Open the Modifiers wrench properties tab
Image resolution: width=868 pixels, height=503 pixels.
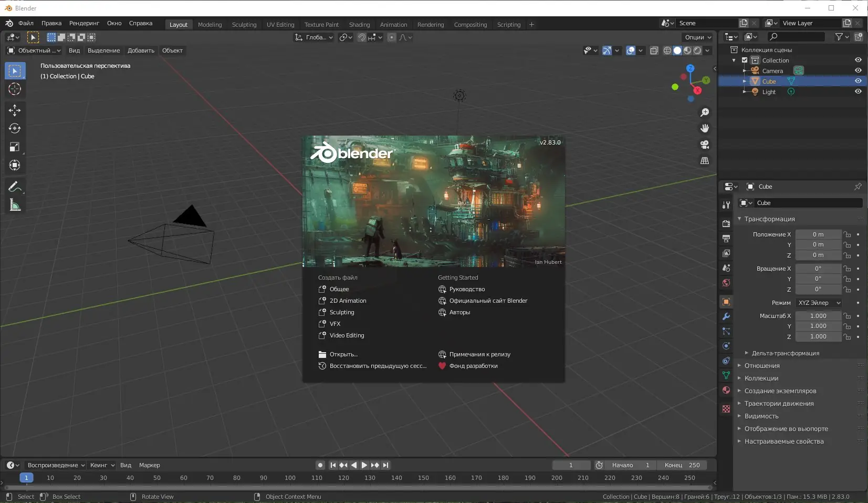point(726,316)
